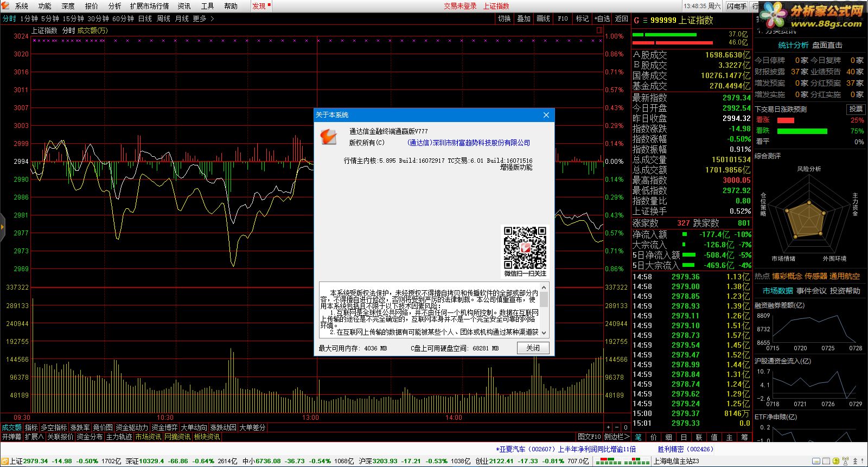Open the 发现 menu item
Screen dimensions: 868x467
pyautogui.click(x=259, y=6)
